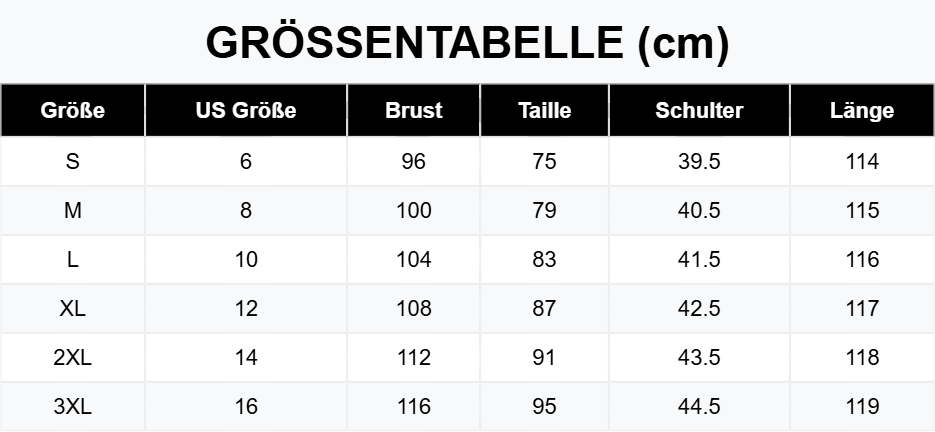This screenshot has height=432, width=935.
Task: Select the size S row label
Action: click(73, 161)
